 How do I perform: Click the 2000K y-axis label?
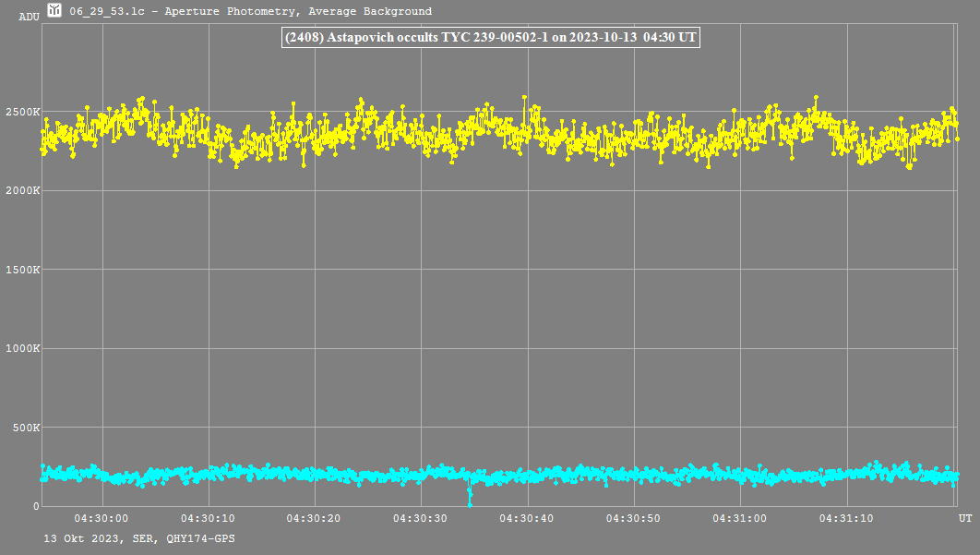point(22,191)
